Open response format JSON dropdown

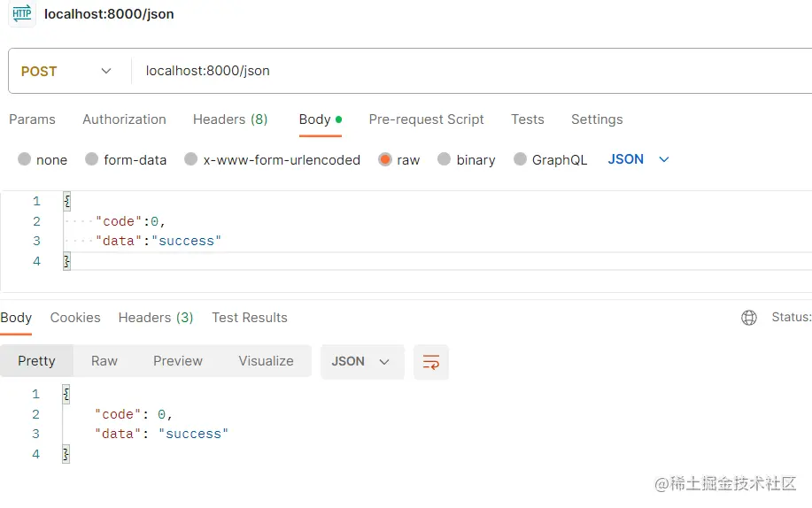pyautogui.click(x=361, y=362)
